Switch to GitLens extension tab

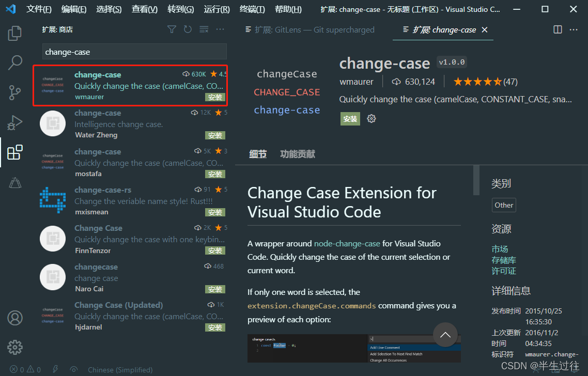pyautogui.click(x=314, y=29)
